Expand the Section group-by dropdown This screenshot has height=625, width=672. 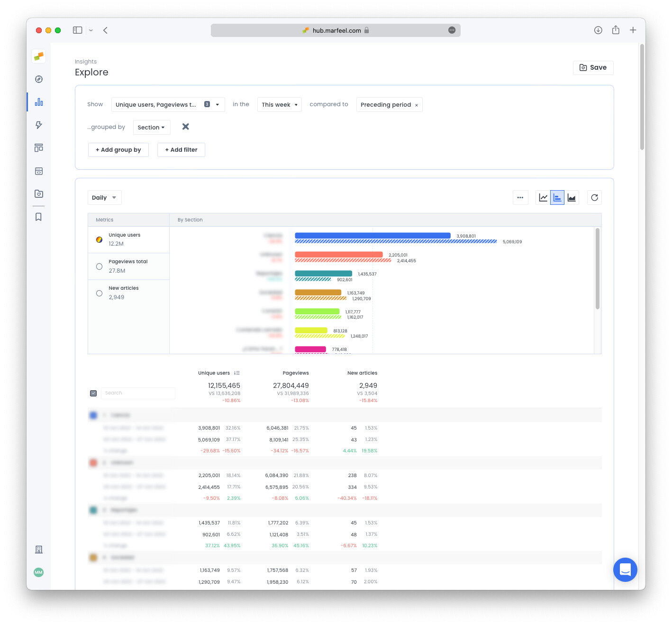pos(151,128)
